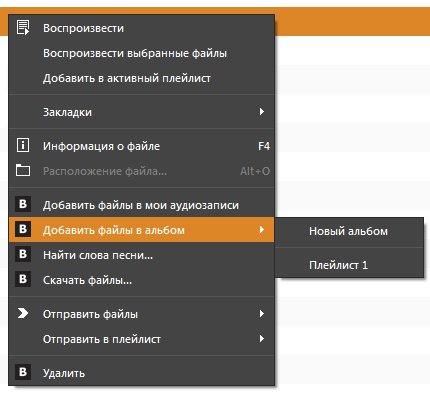Click VK icon next to Найти слова песни
This screenshot has height=395, width=430.
point(23,254)
